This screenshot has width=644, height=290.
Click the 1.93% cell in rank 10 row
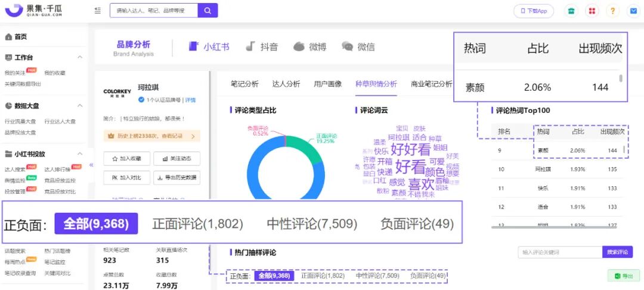click(x=578, y=169)
